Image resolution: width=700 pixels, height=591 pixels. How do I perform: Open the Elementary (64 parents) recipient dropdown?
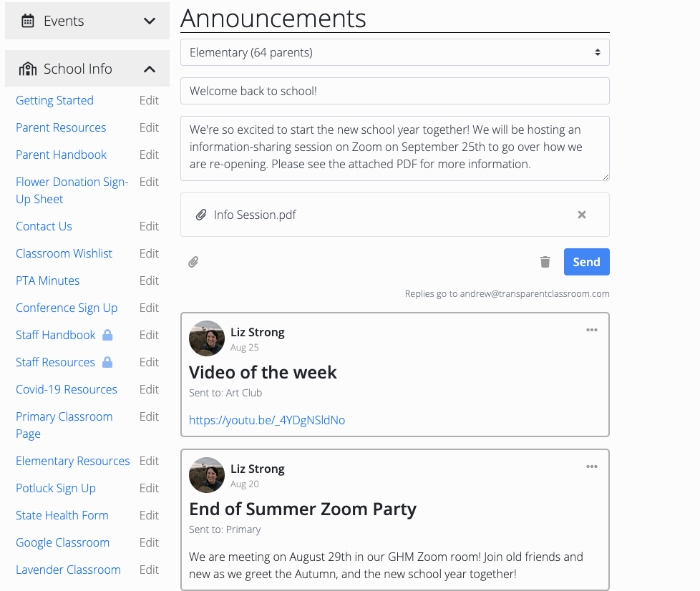tap(395, 52)
